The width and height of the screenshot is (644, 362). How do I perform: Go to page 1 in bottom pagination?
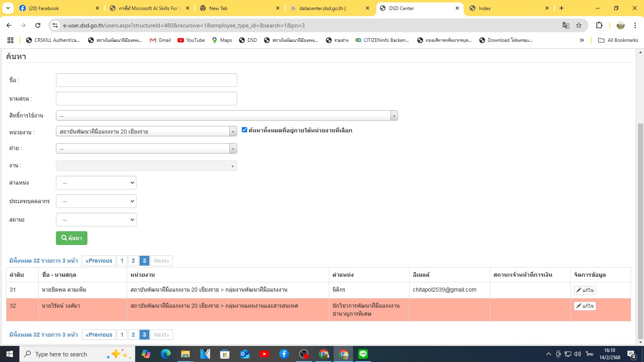coord(122,335)
